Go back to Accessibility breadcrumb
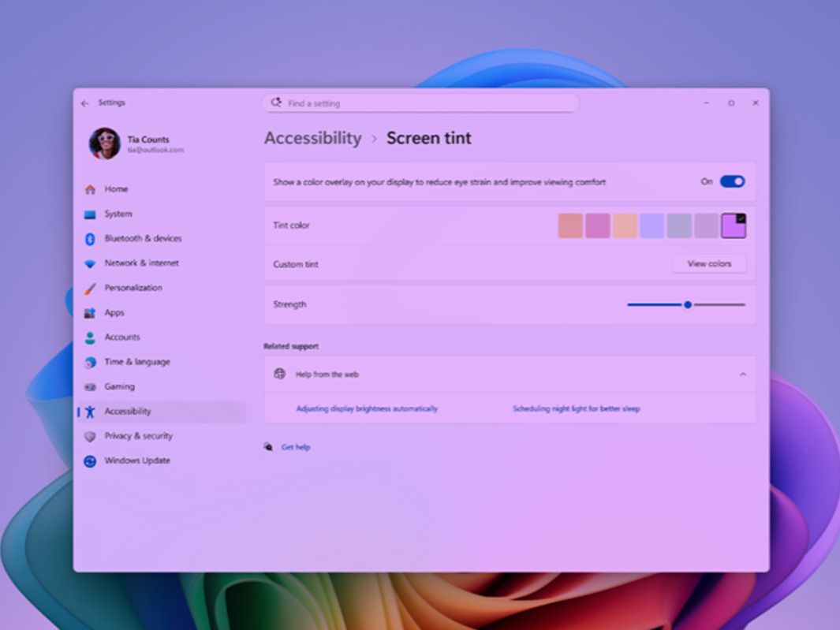This screenshot has height=630, width=840. tap(313, 138)
